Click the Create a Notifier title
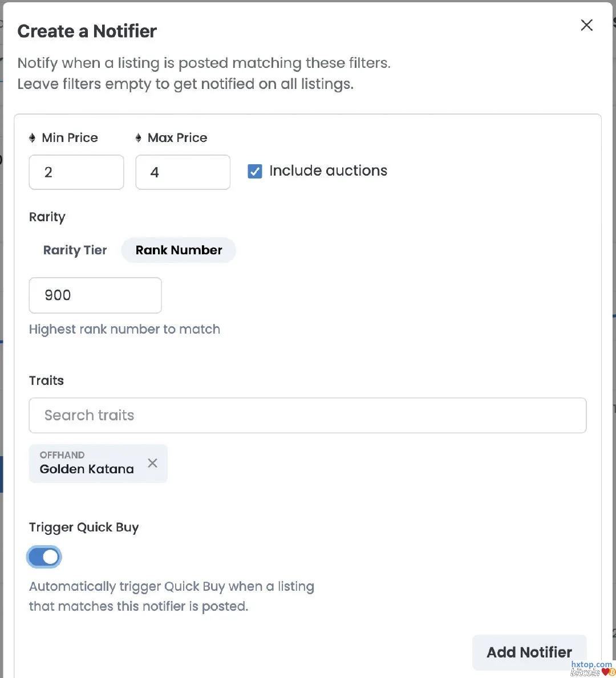This screenshot has width=616, height=678. pyautogui.click(x=87, y=31)
